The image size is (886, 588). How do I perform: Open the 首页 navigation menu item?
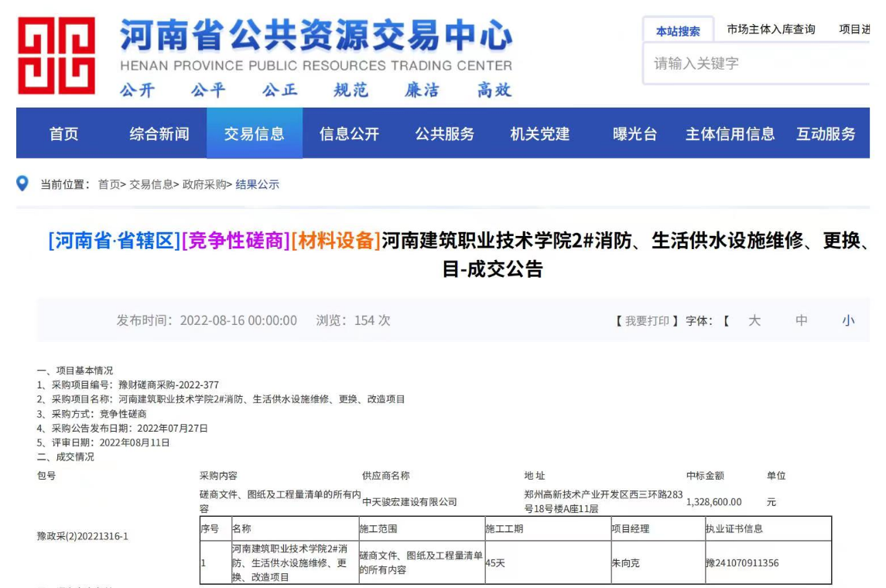[x=64, y=134]
